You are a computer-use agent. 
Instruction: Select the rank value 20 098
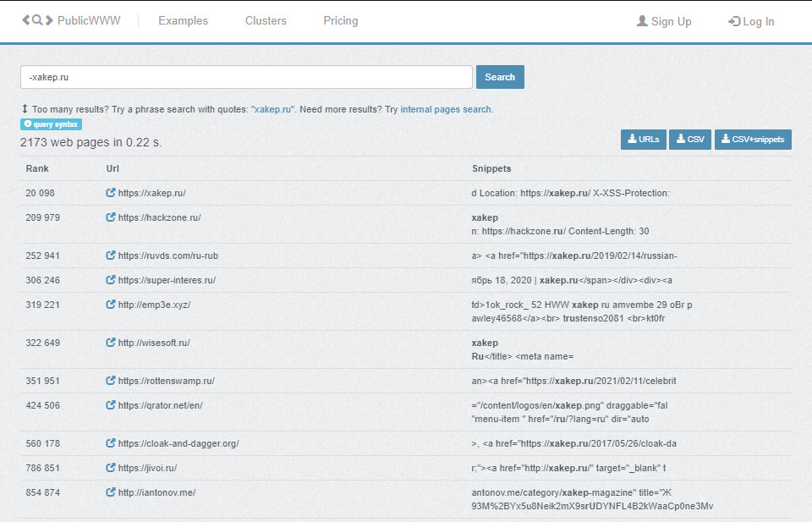click(40, 193)
